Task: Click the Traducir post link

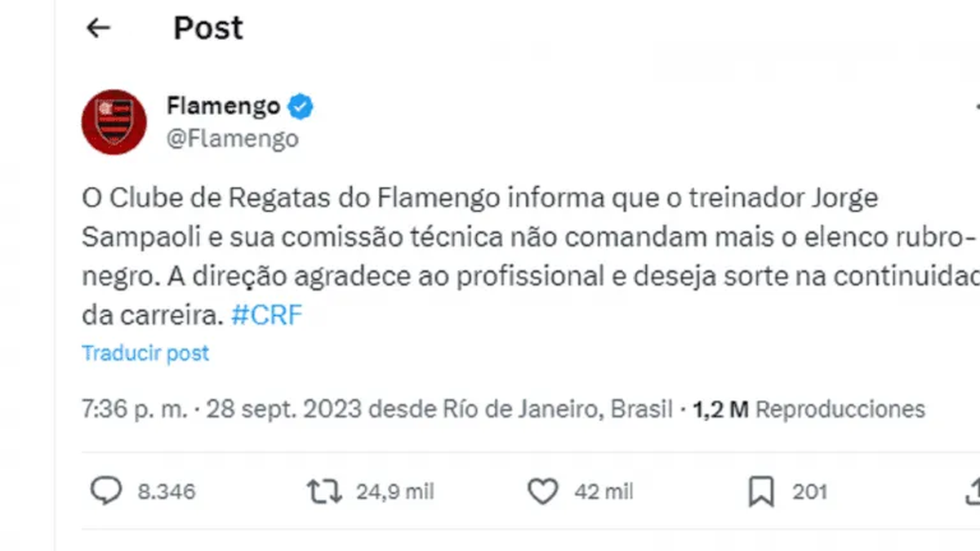Action: pyautogui.click(x=145, y=353)
